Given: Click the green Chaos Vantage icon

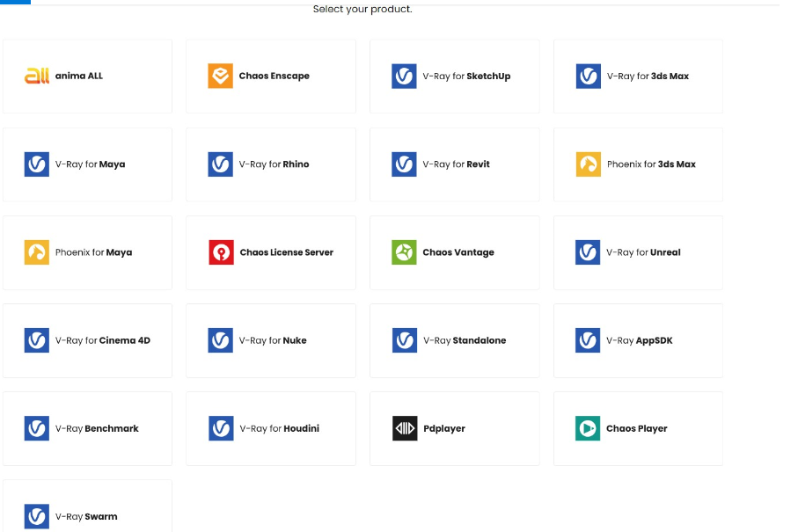Looking at the screenshot, I should click(404, 252).
